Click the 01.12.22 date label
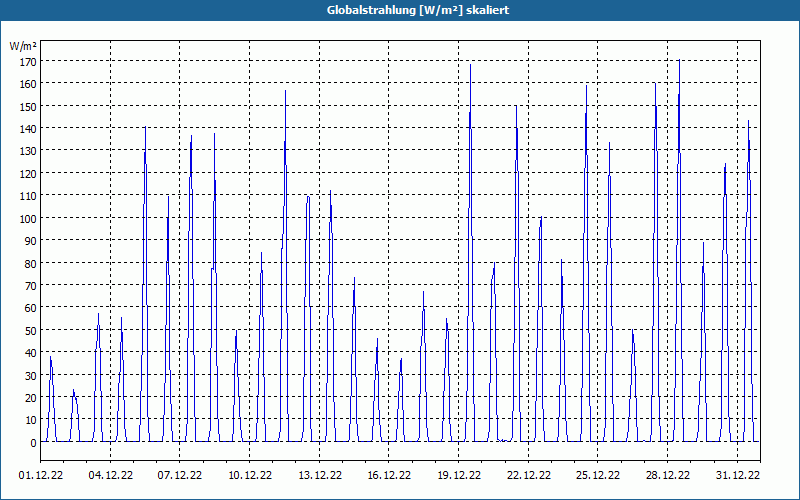 41,475
